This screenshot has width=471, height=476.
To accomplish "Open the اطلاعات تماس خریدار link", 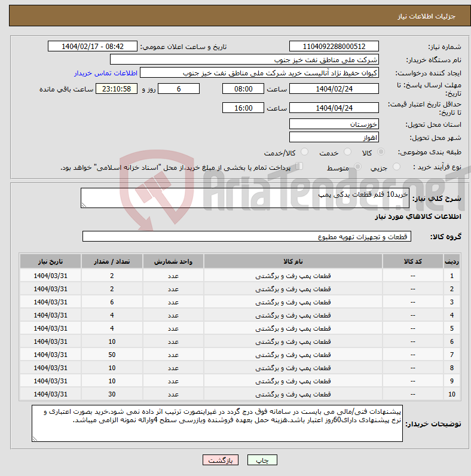I will pos(106,73).
